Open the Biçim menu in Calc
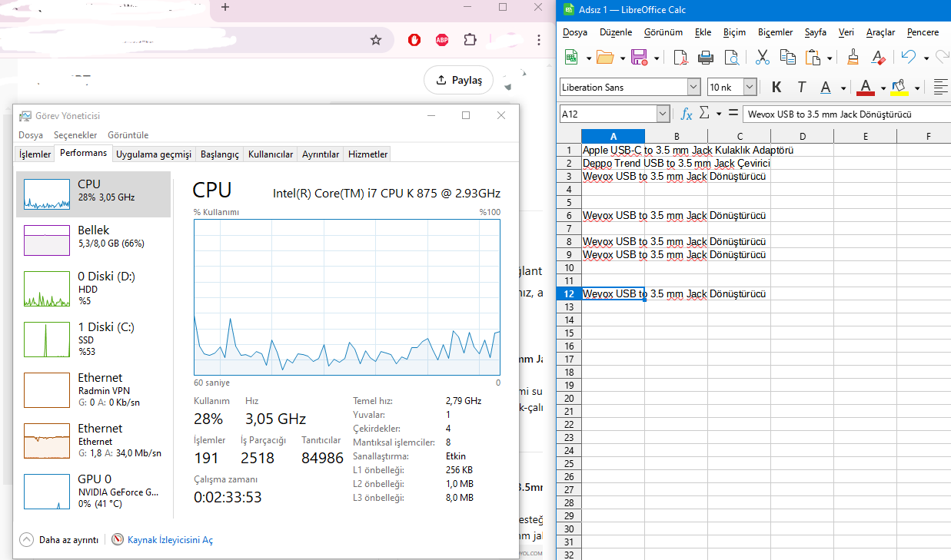Screen dimensions: 951x560 [734, 32]
